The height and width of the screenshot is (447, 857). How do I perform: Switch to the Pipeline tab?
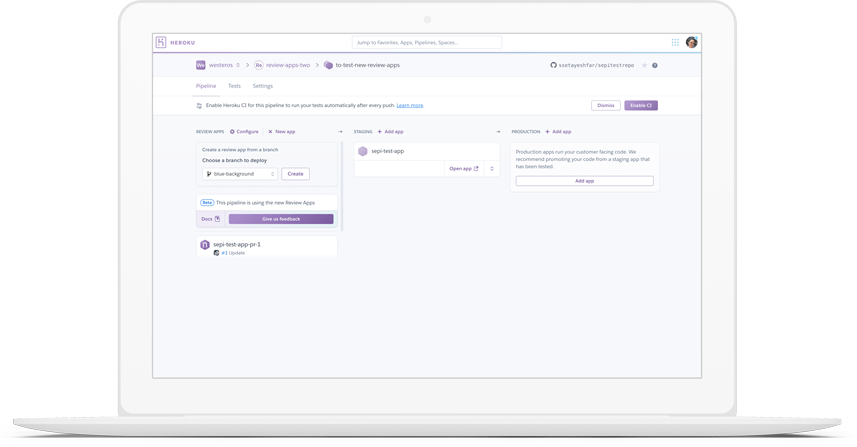pyautogui.click(x=206, y=86)
